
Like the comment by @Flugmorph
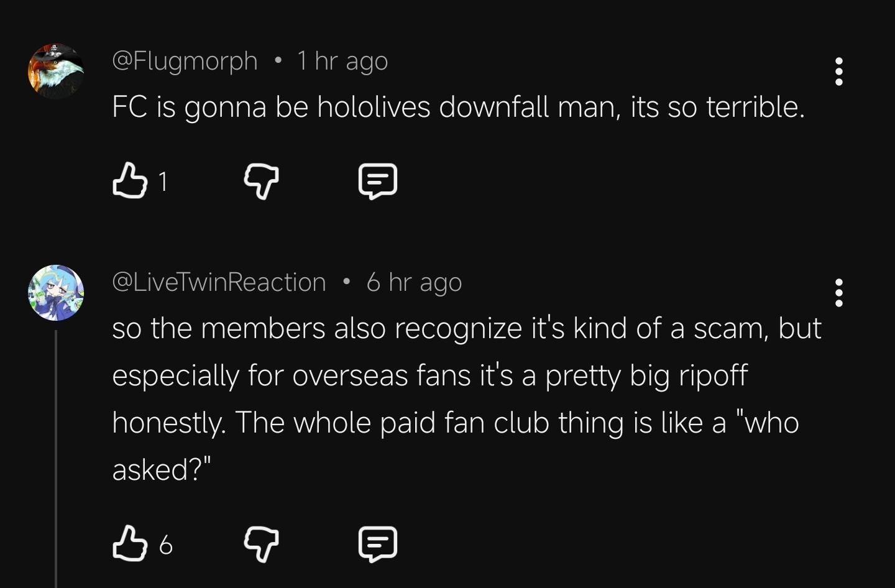[x=129, y=181]
